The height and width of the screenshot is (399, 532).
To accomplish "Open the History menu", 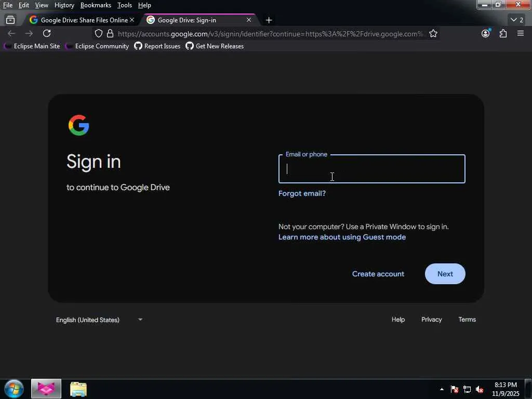I will (x=64, y=5).
